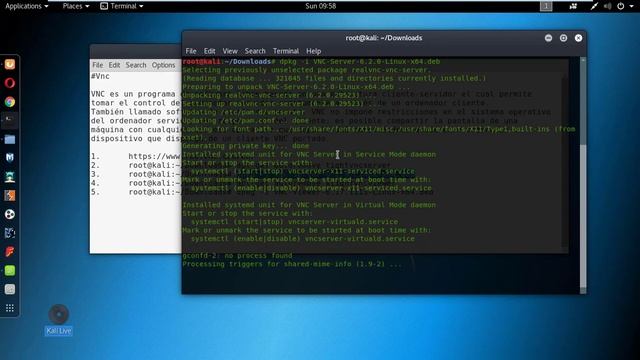The height and width of the screenshot is (360, 640).
Task: Open Options menu in the text editor window
Action: coord(163,65)
